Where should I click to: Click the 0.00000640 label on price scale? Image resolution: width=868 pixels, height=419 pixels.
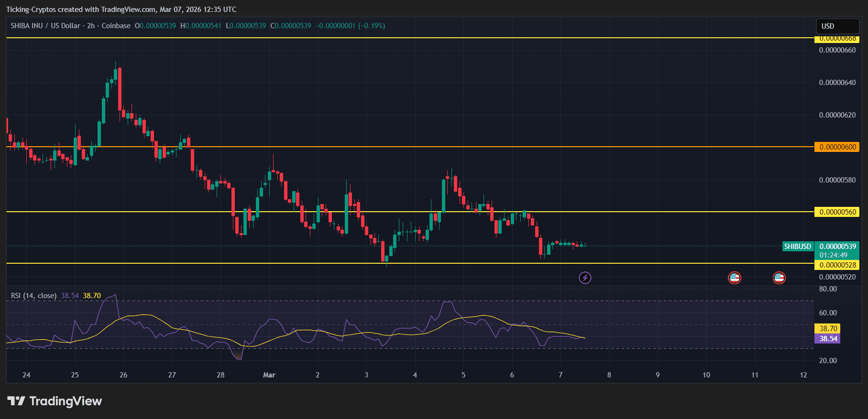click(837, 83)
